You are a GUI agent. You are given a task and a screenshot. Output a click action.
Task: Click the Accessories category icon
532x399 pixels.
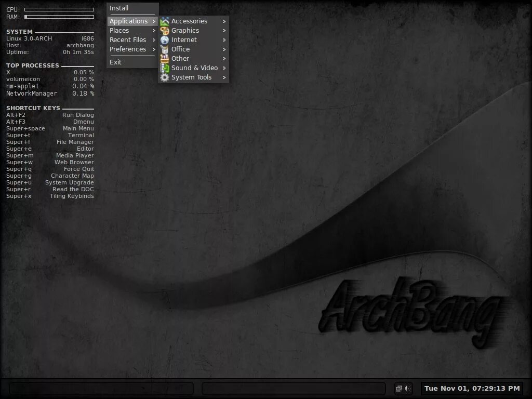[165, 21]
